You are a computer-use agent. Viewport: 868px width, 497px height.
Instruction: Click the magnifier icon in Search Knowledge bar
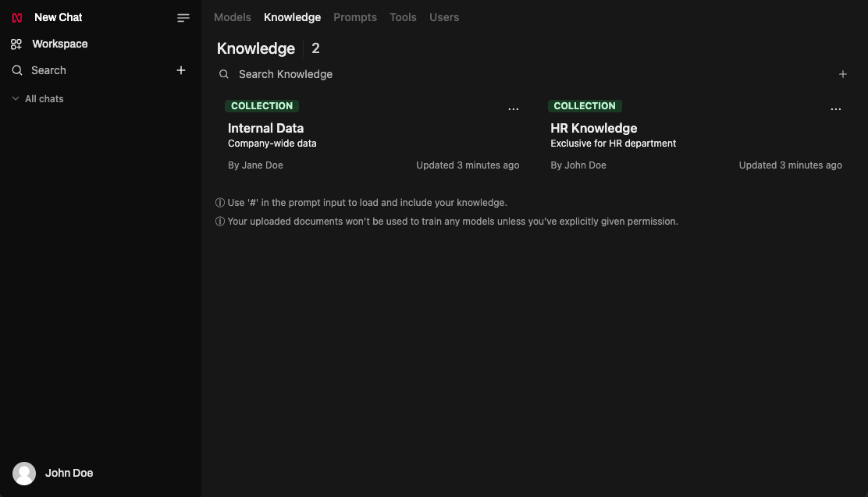224,74
